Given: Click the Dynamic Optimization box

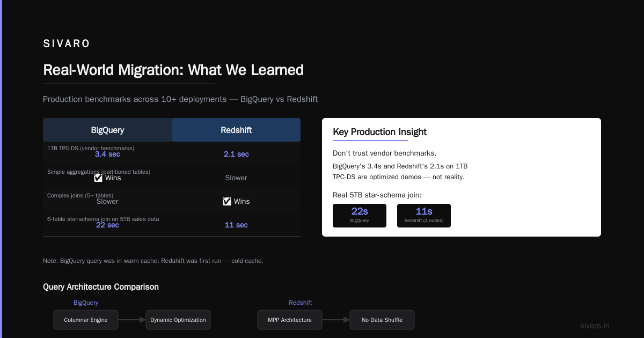Looking at the screenshot, I should click(178, 320).
